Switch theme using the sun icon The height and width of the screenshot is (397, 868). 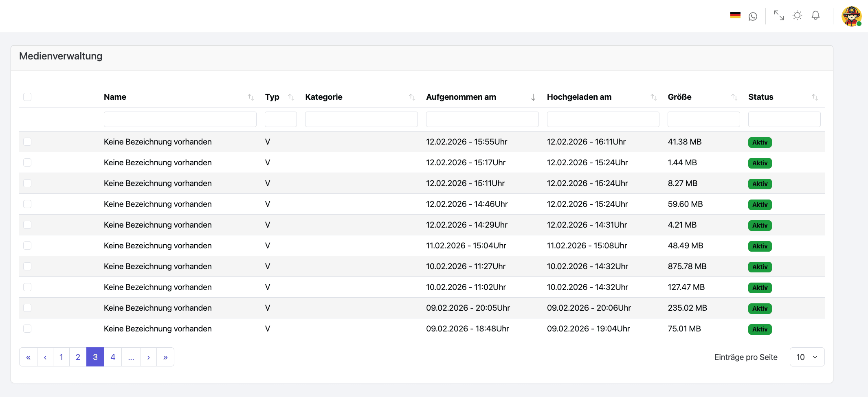pyautogui.click(x=797, y=15)
